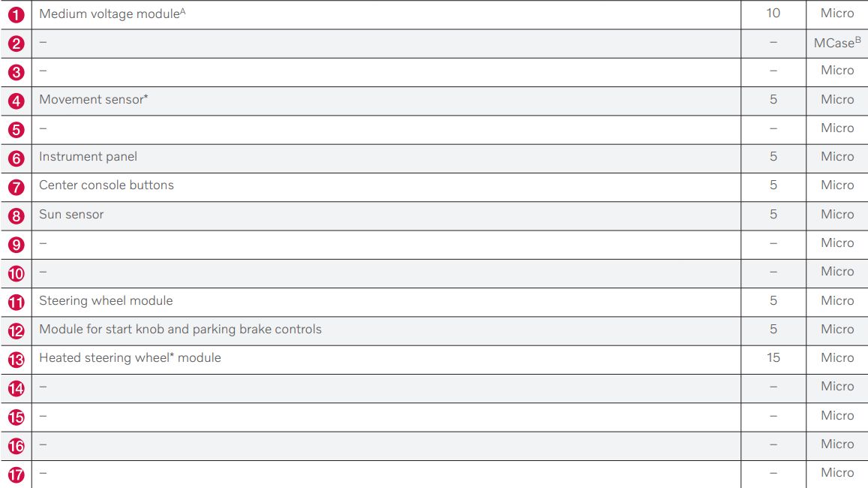Select the Movement sensor entry
Screen dimensions: 868x488
[93, 99]
